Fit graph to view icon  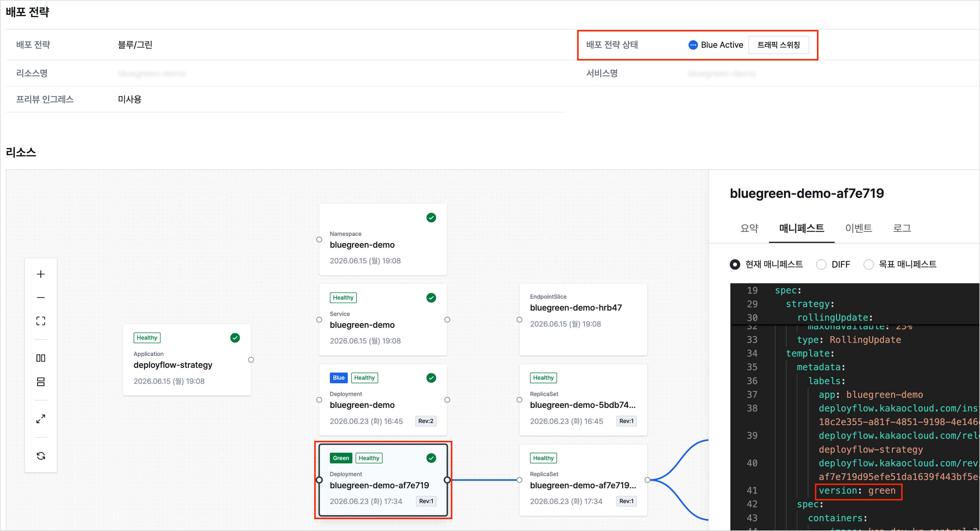[x=41, y=321]
